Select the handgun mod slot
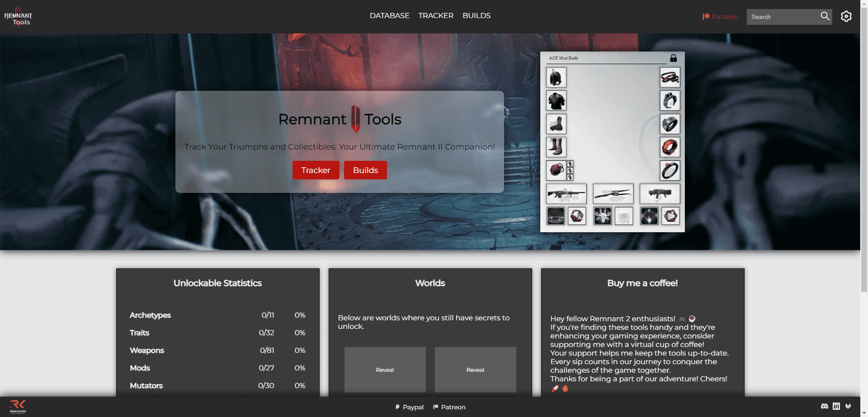This screenshot has height=417, width=868. tap(649, 216)
